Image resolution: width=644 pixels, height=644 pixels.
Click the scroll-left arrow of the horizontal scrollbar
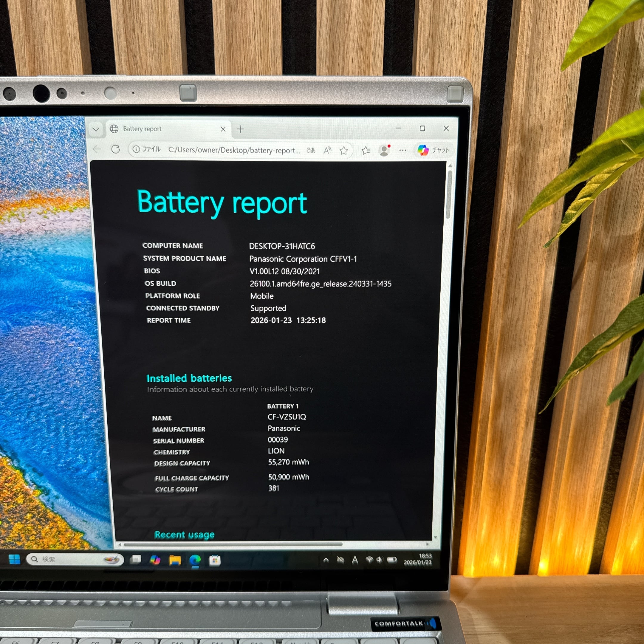coord(120,545)
